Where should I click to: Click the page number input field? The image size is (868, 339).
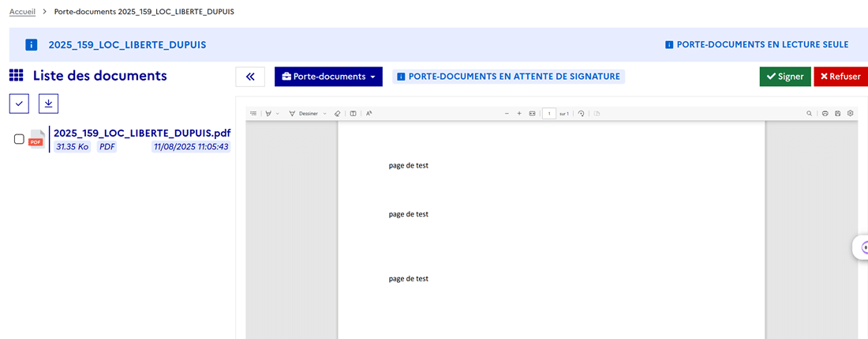tap(548, 114)
